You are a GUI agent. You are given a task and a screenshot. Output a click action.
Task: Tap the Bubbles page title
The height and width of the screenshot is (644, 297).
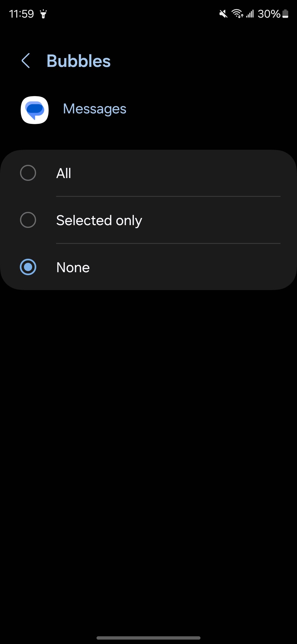(79, 61)
